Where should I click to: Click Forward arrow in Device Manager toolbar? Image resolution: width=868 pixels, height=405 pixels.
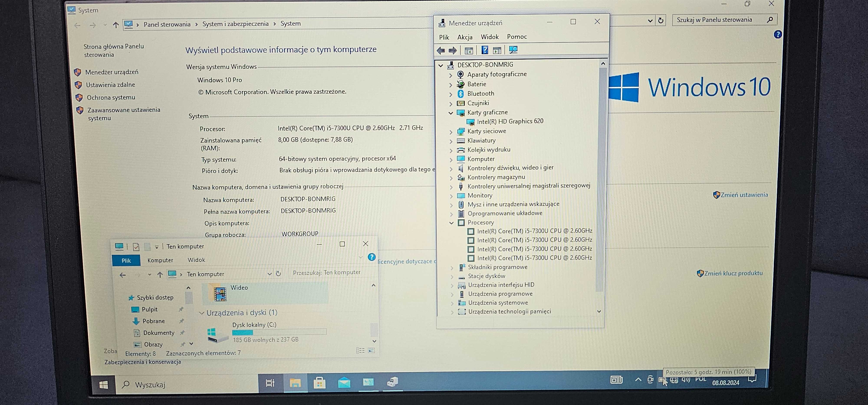453,51
